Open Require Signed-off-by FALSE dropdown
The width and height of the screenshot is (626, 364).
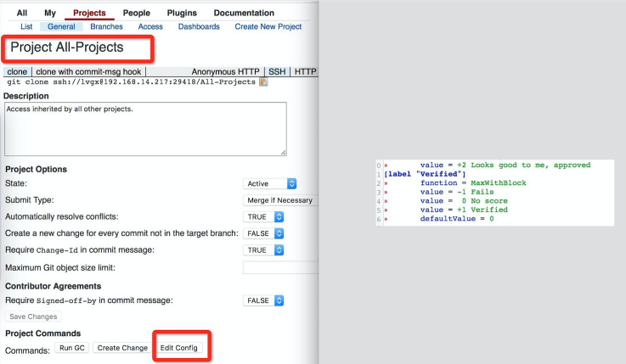point(263,300)
